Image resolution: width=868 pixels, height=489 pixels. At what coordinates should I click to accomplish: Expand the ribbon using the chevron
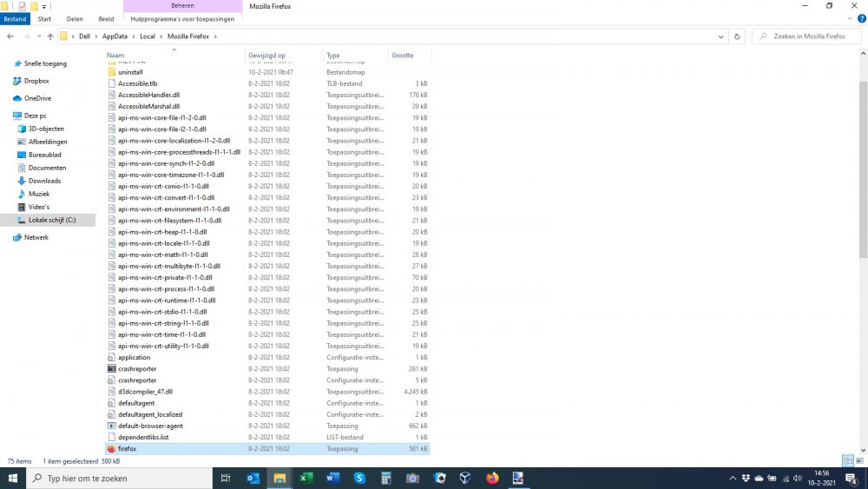point(850,18)
